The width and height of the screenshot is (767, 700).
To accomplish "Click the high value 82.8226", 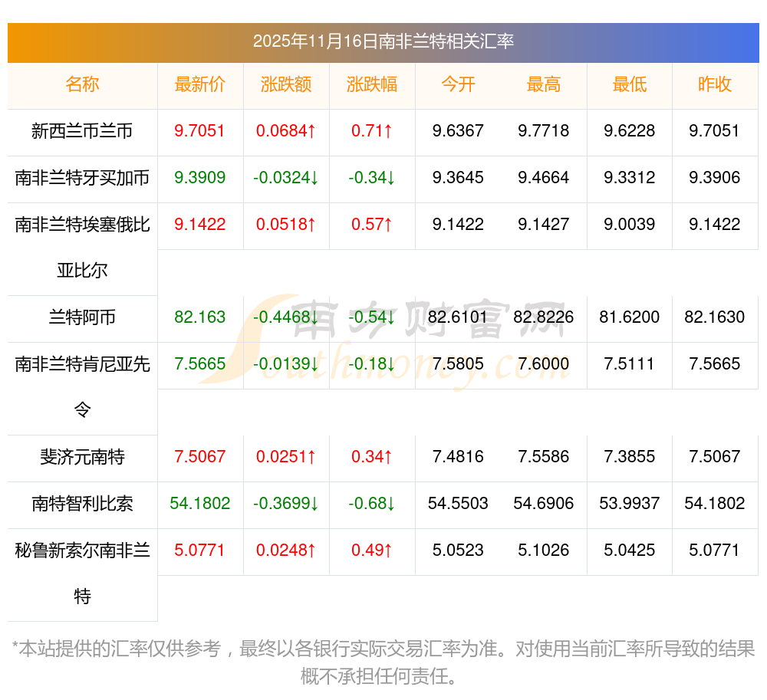I will point(544,317).
